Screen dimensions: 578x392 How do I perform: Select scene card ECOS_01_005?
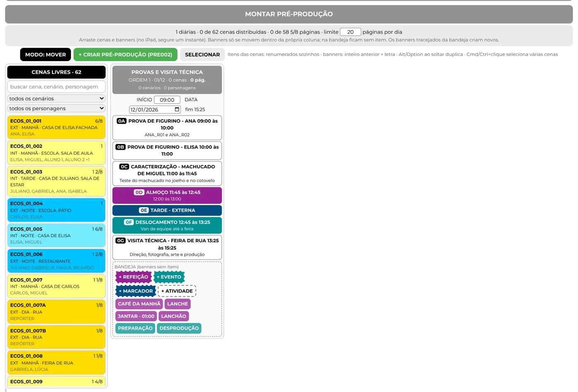click(56, 235)
